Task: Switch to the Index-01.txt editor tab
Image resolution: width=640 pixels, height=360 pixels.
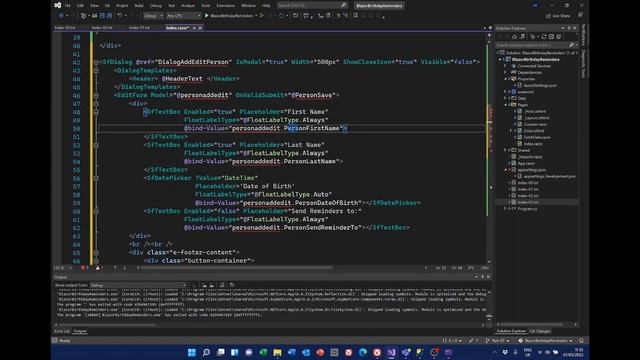Action: (x=139, y=28)
